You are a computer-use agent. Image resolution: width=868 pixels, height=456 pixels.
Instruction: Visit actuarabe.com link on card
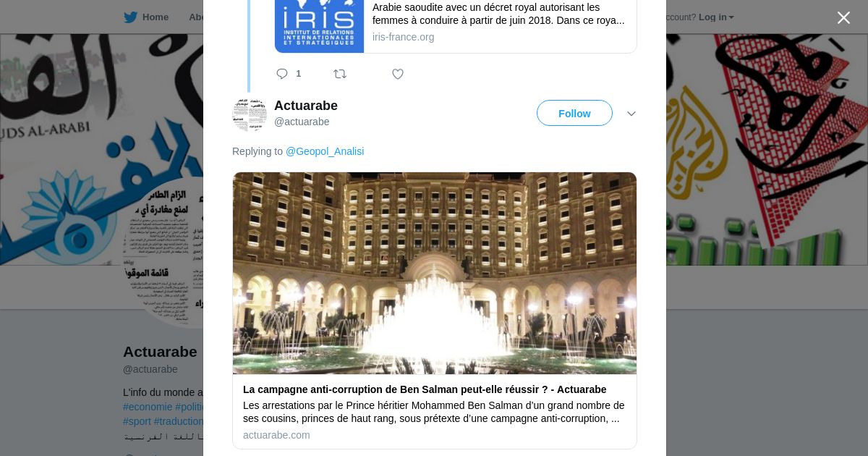[x=276, y=435]
